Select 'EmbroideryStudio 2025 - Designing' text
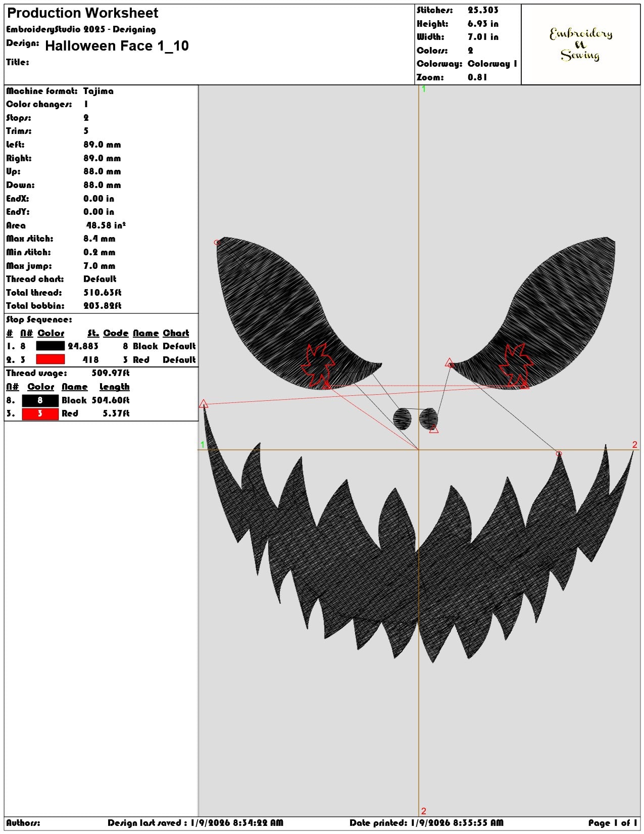This screenshot has height=834, width=644. pos(81,29)
